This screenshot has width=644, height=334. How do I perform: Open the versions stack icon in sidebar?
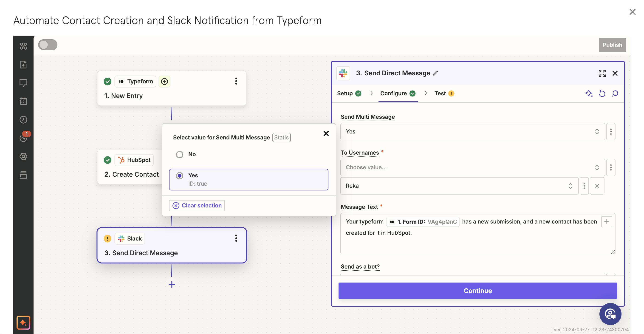(23, 175)
